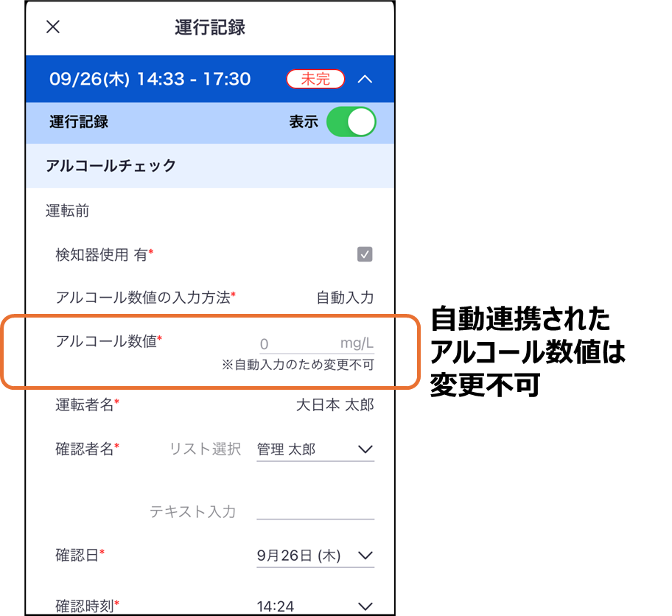Click the date range 09/26(木) 14:33 - 17:30 header
Screen dimensions: 672x616
(150, 80)
